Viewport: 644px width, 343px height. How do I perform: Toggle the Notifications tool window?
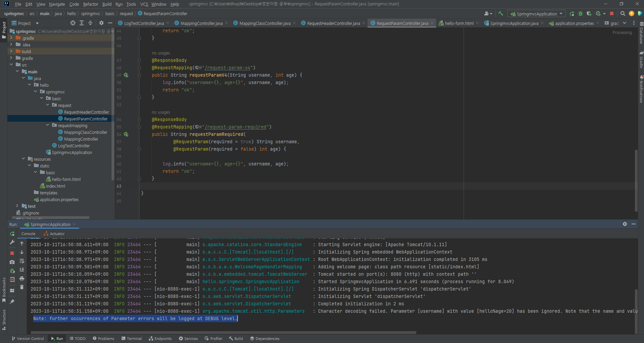[x=641, y=89]
